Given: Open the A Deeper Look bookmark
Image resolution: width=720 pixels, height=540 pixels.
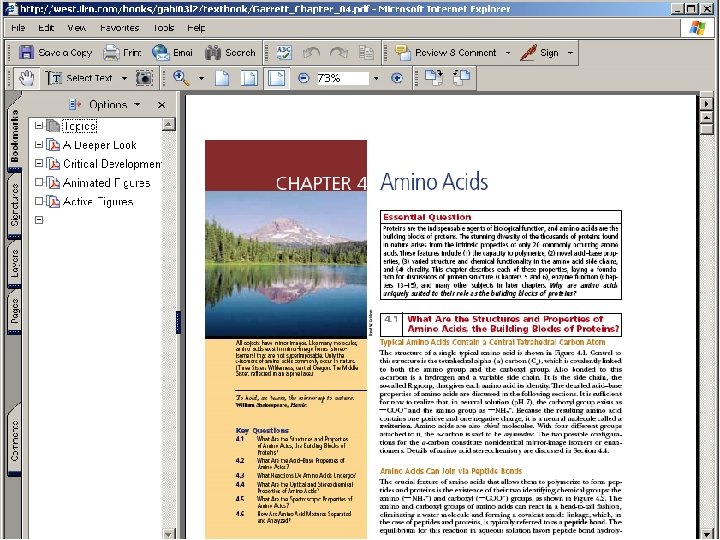Looking at the screenshot, I should (x=100, y=145).
